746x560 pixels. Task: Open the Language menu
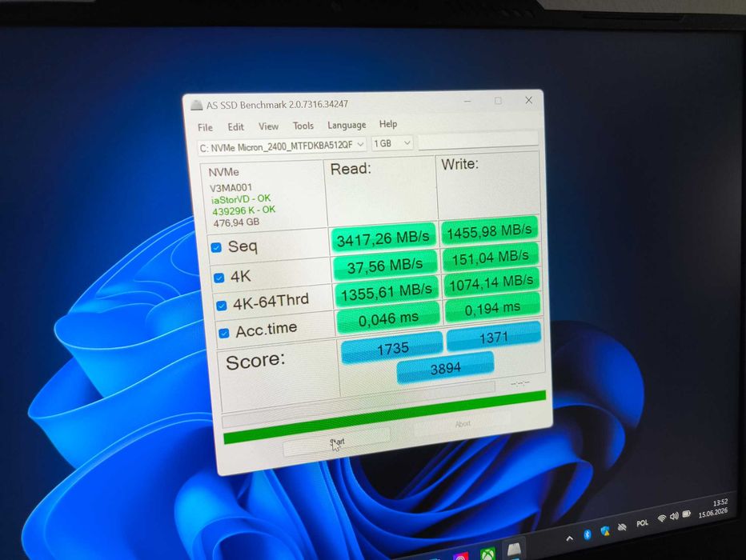coord(347,125)
